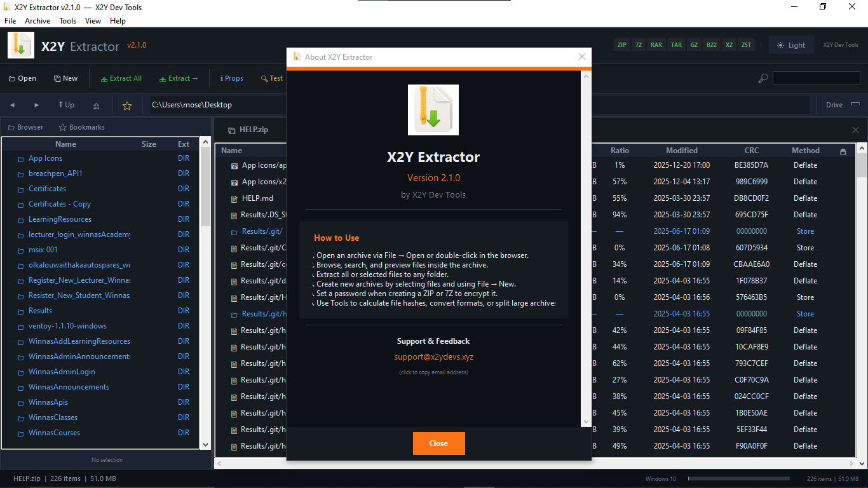Switch to the Bookmarks tab
This screenshot has width=868, height=488.
pyautogui.click(x=82, y=127)
